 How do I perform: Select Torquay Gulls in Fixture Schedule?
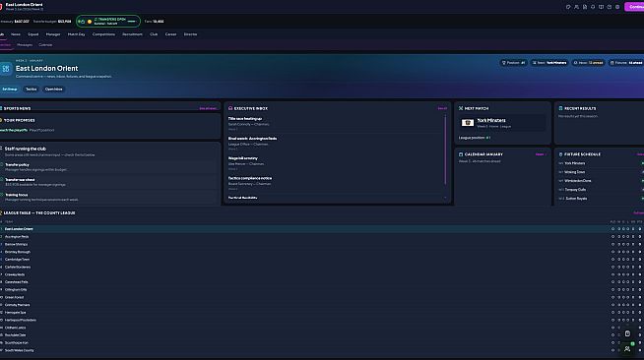(x=602, y=190)
